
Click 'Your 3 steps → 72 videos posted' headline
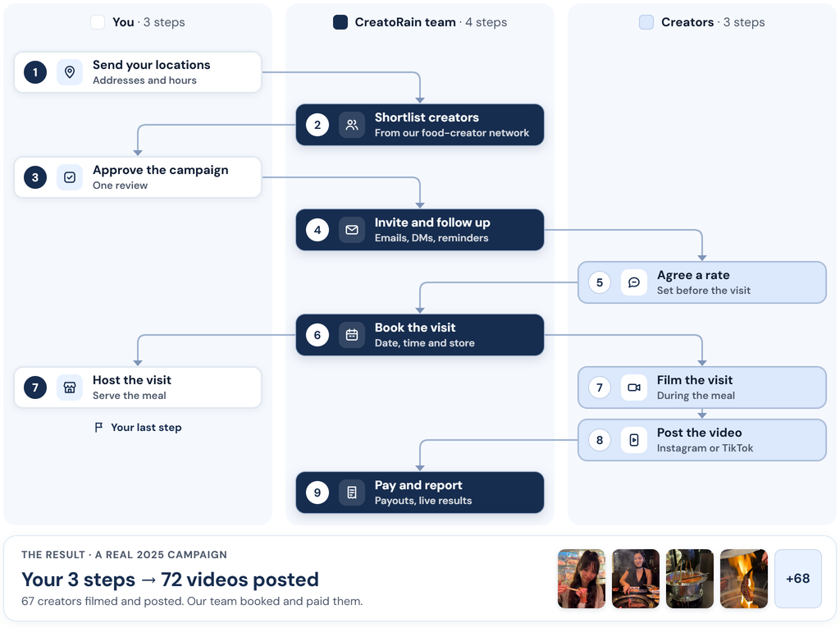click(170, 580)
